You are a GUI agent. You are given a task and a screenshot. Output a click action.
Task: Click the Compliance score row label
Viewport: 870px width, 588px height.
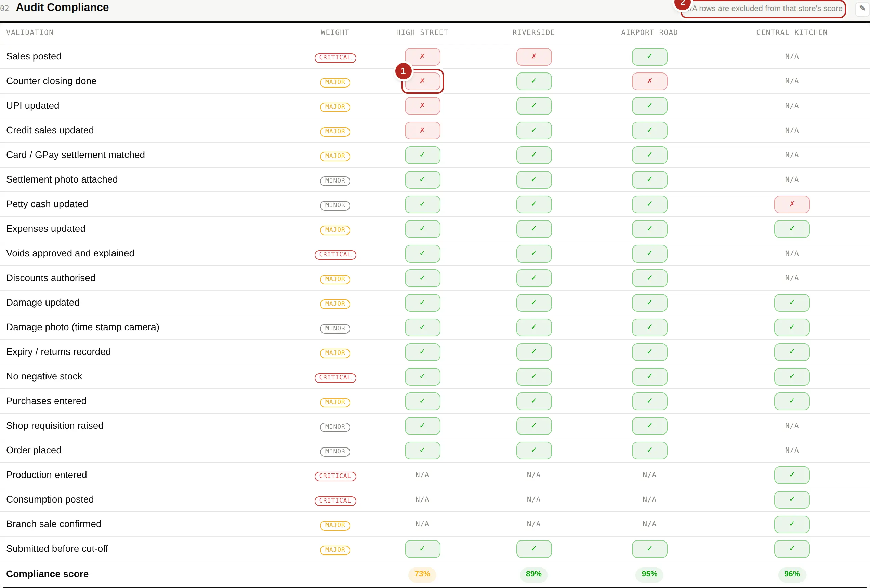tap(47, 574)
